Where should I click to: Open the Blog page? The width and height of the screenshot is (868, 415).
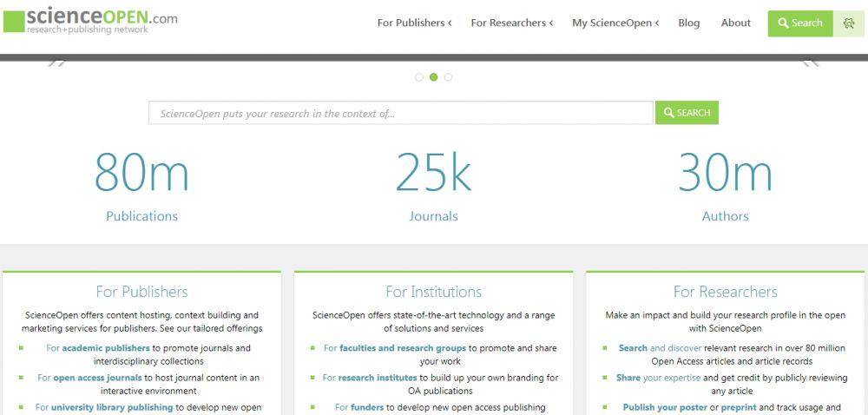(688, 23)
